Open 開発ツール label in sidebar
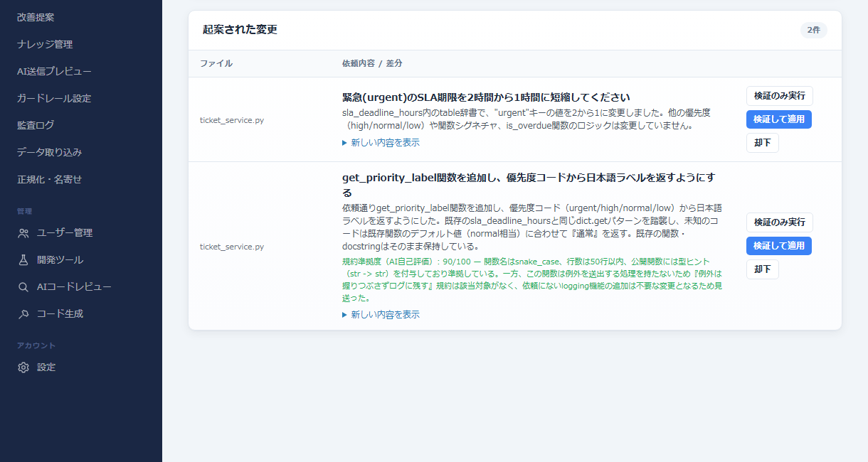 [60, 259]
